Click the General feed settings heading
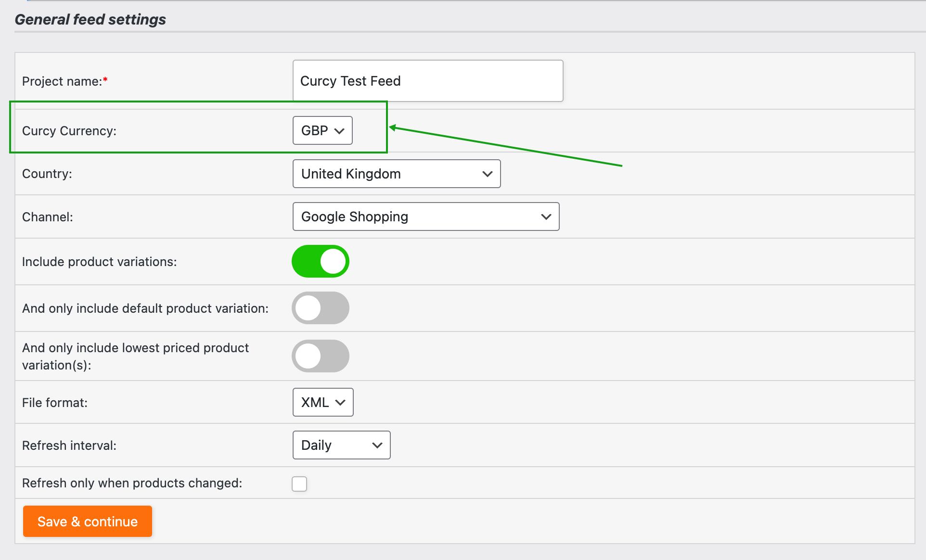This screenshot has width=926, height=560. point(90,19)
